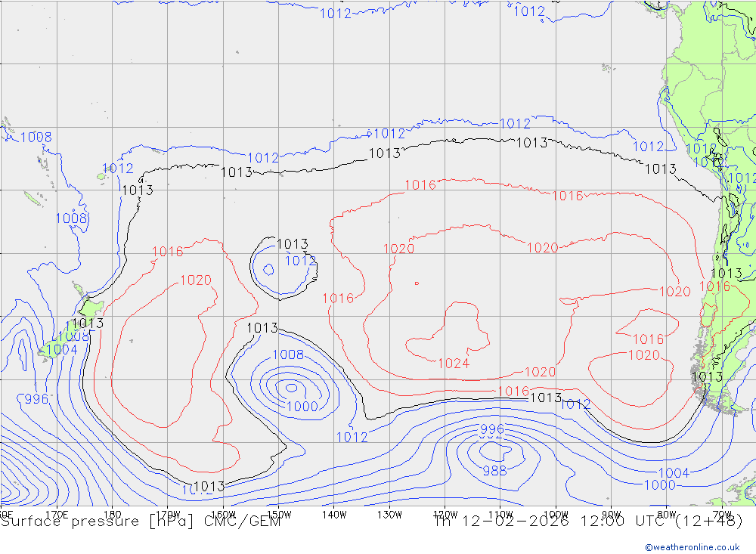
Task: Click the 1024 high-pressure isobar label
Action: pos(454,364)
